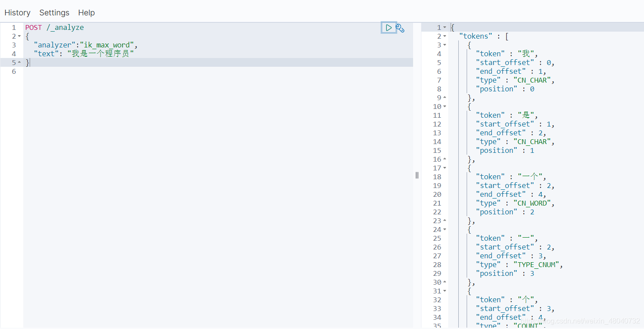Click "position" : 0 on response line 8
Viewport: 644px width, 329px height.
click(505, 89)
